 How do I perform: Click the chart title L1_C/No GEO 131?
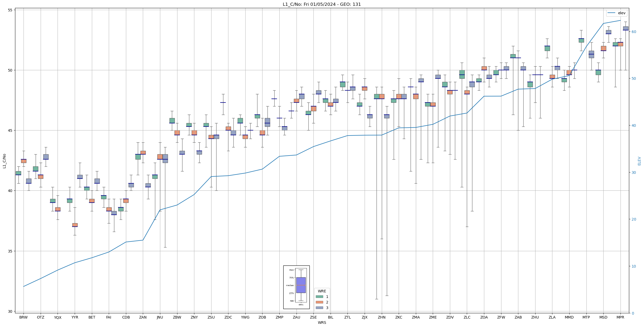coord(322,4)
